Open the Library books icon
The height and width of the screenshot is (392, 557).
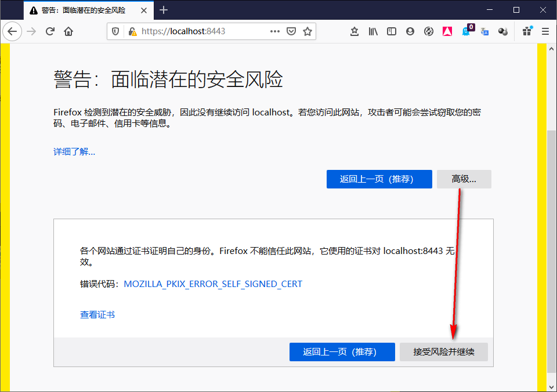pos(373,31)
